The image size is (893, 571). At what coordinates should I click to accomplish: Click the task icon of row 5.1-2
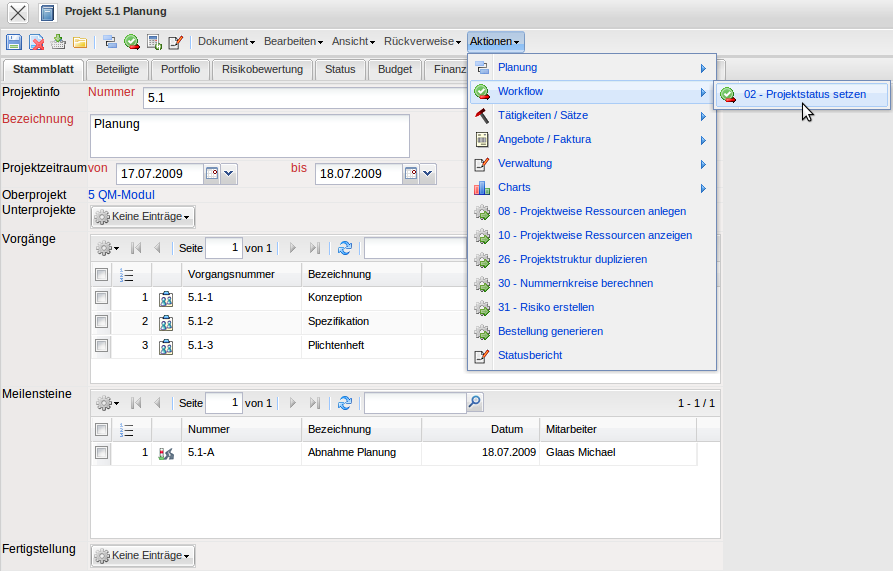coord(167,322)
